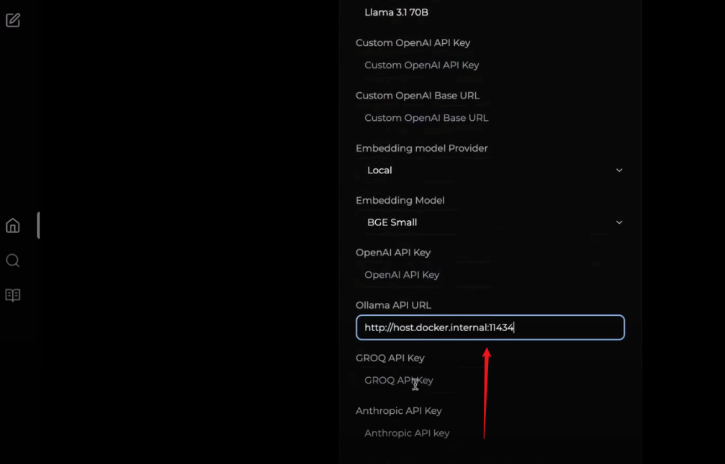Click the "Ollama API URL" label text

[x=393, y=305]
